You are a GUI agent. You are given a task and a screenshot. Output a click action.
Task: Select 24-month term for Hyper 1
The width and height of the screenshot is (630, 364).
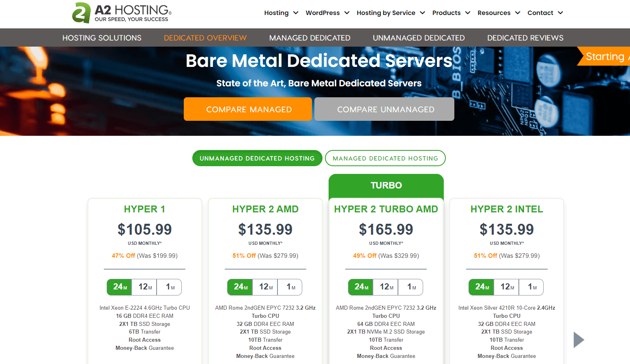click(120, 287)
